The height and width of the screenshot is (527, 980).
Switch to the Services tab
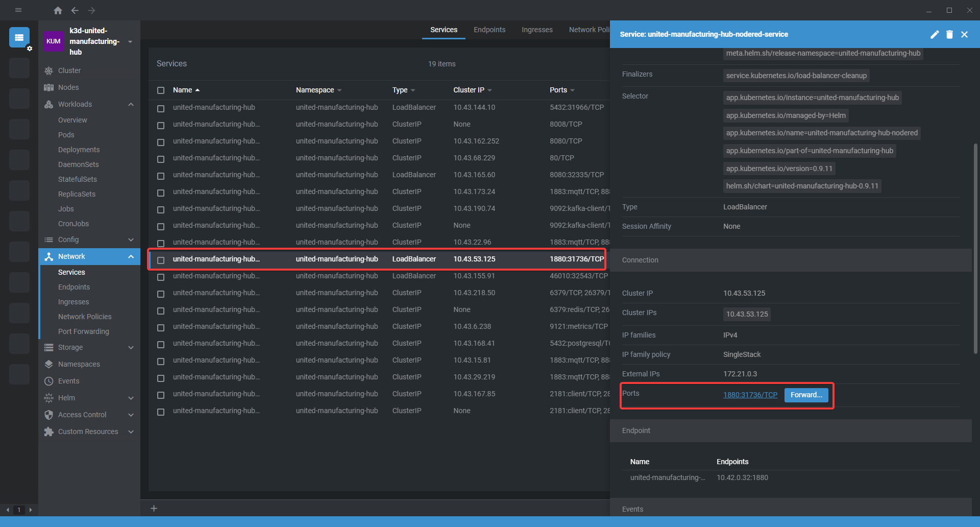click(444, 30)
